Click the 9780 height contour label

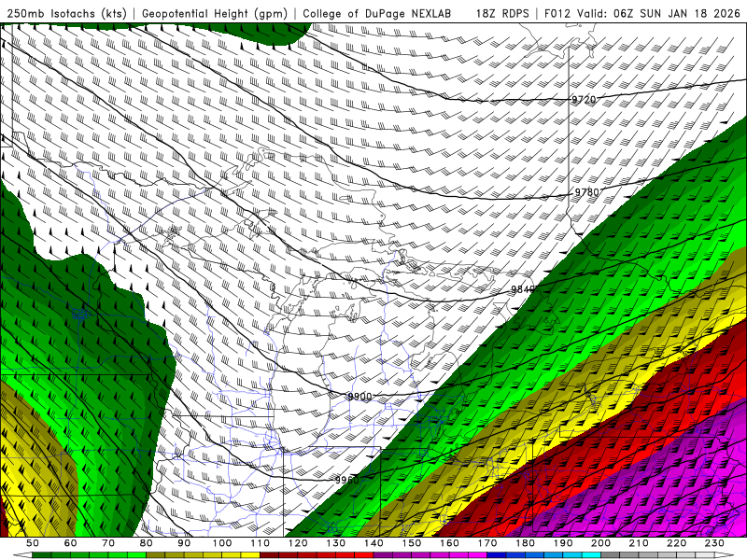[587, 192]
